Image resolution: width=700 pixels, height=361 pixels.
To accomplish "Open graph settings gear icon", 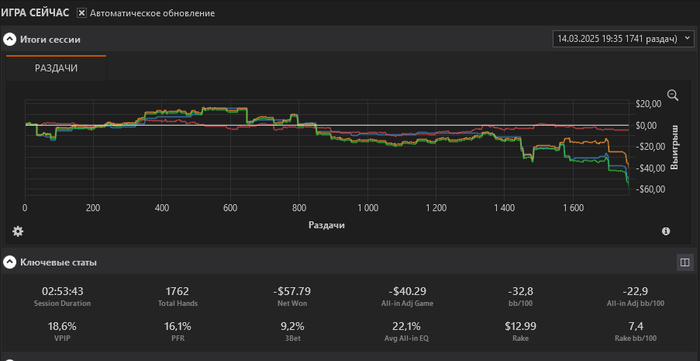I will [17, 231].
